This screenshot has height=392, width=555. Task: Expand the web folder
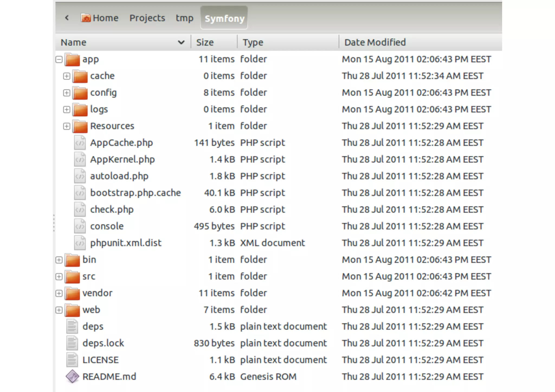pyautogui.click(x=59, y=310)
